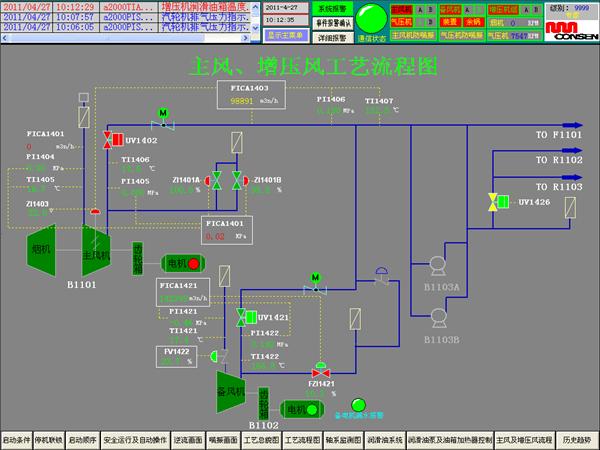Click the 气压机防喘振 status indicator
This screenshot has height=450, width=600.
[461, 36]
